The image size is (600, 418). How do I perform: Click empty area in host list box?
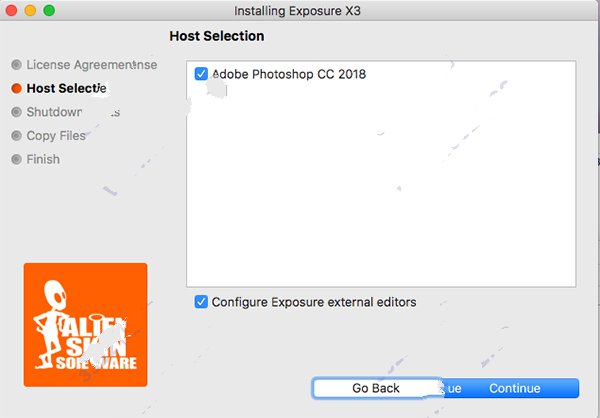point(381,191)
